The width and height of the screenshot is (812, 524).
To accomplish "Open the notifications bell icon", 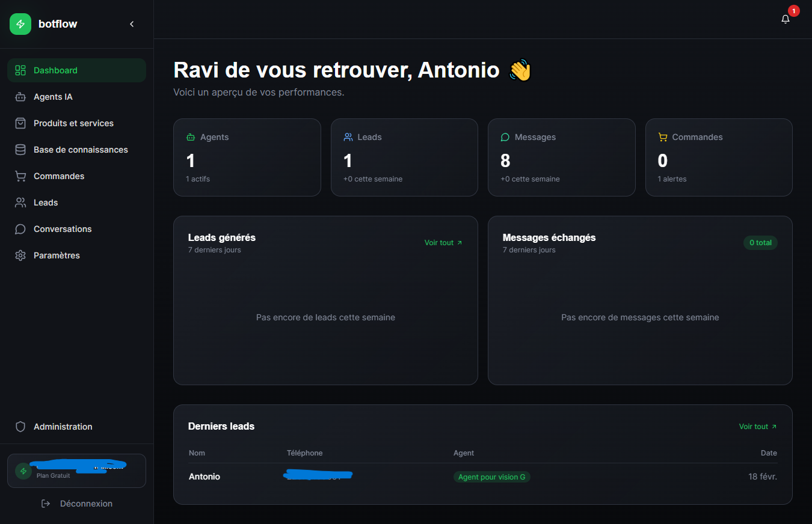I will coord(785,19).
